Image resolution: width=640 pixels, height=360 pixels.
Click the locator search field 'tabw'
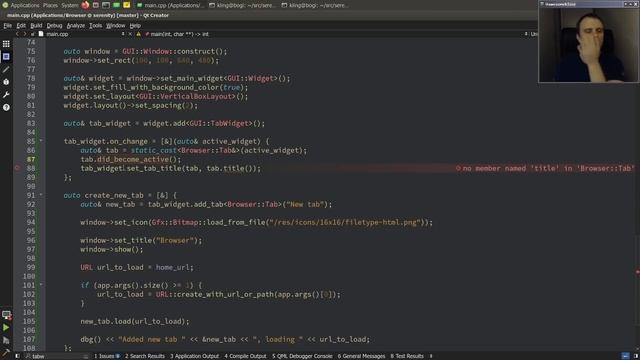56,356
